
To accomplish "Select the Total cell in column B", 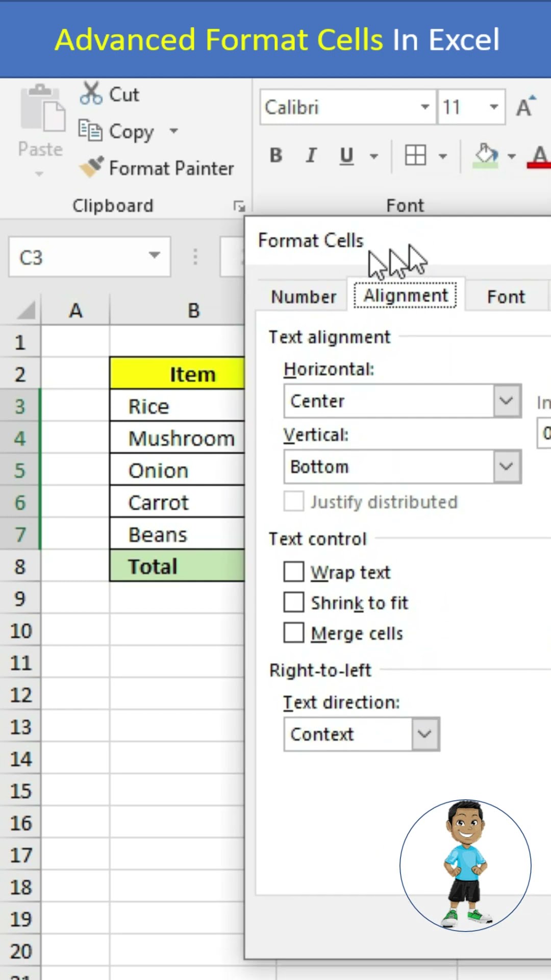I will point(177,567).
